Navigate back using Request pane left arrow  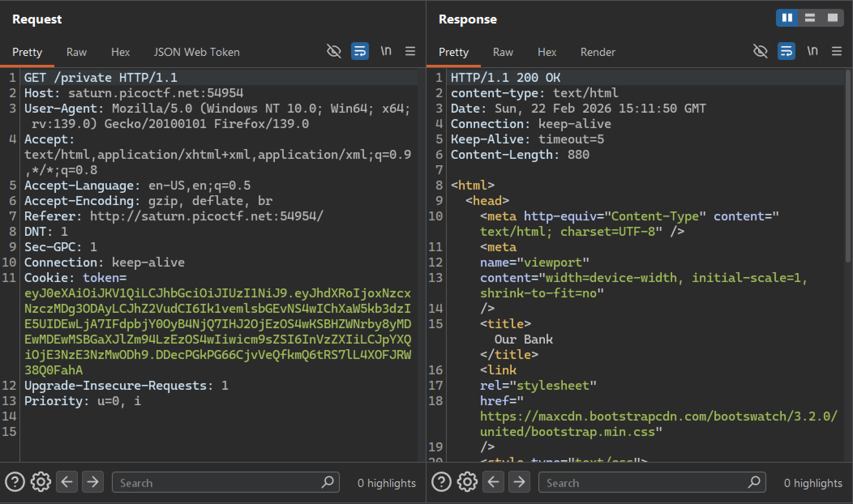67,482
